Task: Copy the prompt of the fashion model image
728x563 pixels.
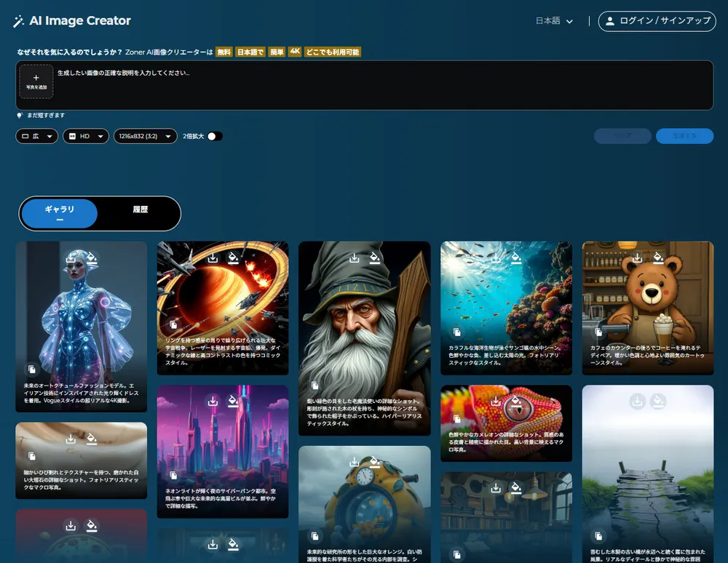Action: (32, 370)
